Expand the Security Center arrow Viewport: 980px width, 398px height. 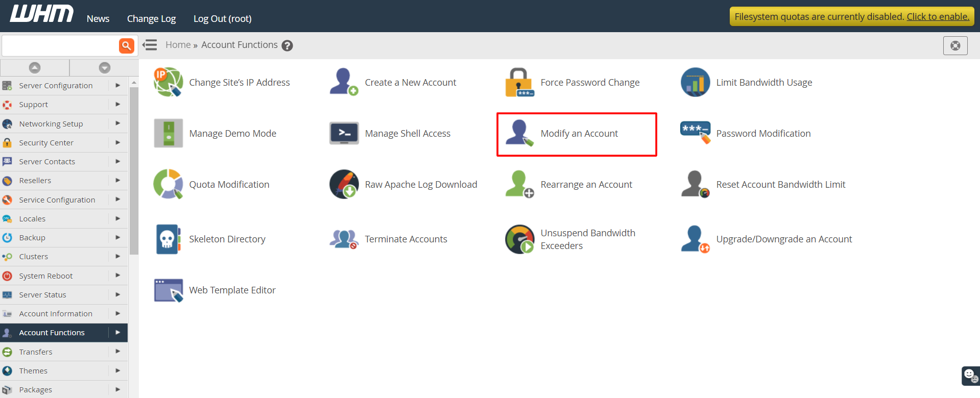(x=118, y=142)
